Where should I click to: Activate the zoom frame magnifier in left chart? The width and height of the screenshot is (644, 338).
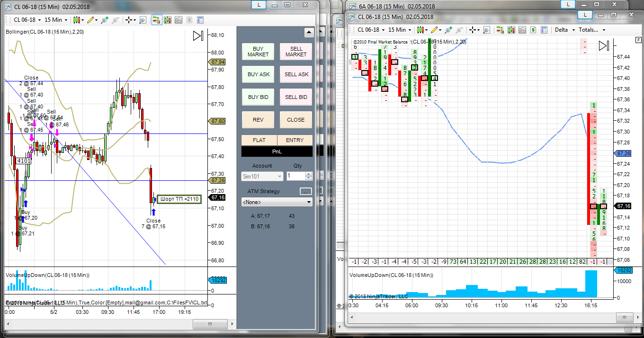(143, 20)
